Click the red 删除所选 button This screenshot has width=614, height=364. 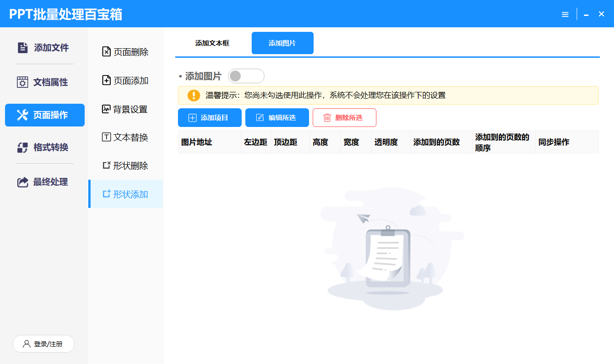344,118
